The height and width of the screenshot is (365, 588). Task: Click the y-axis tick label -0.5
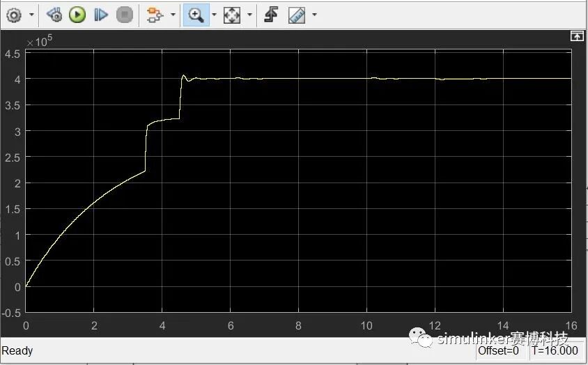tap(11, 313)
